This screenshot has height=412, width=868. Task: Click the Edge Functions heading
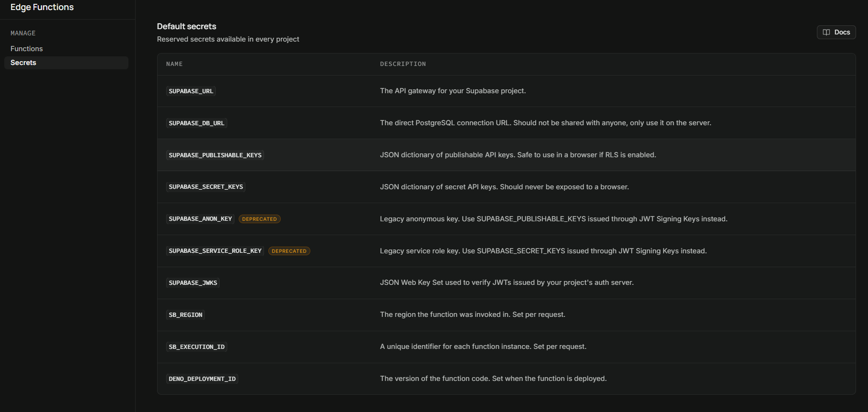42,7
